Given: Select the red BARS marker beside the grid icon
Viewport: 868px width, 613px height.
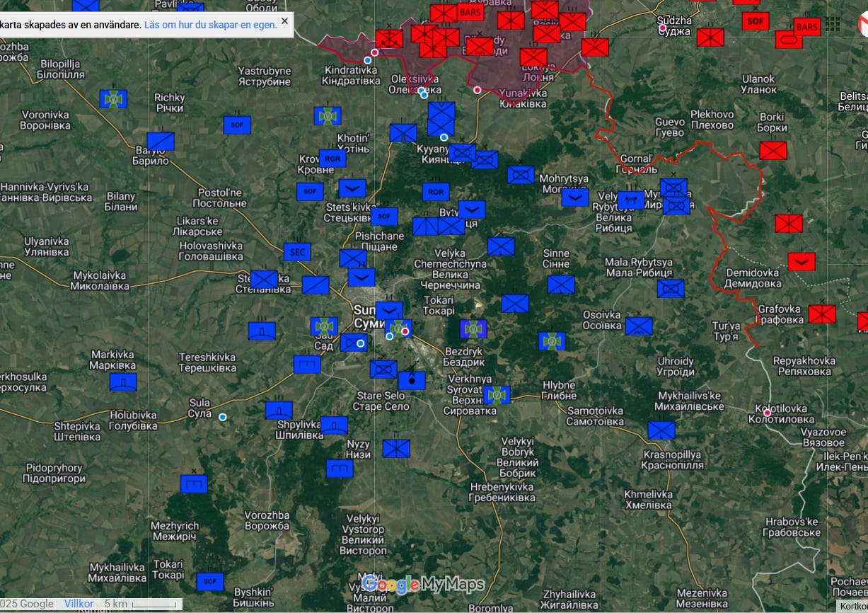Looking at the screenshot, I should point(806,27).
